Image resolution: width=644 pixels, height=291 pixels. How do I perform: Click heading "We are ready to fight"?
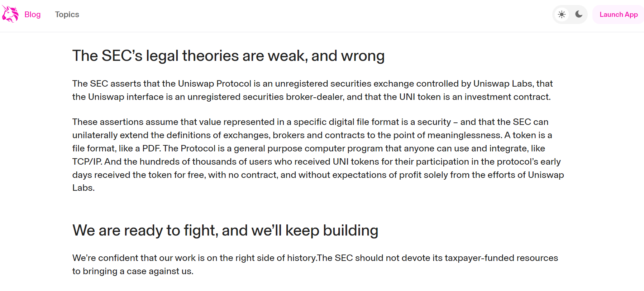coord(225,231)
